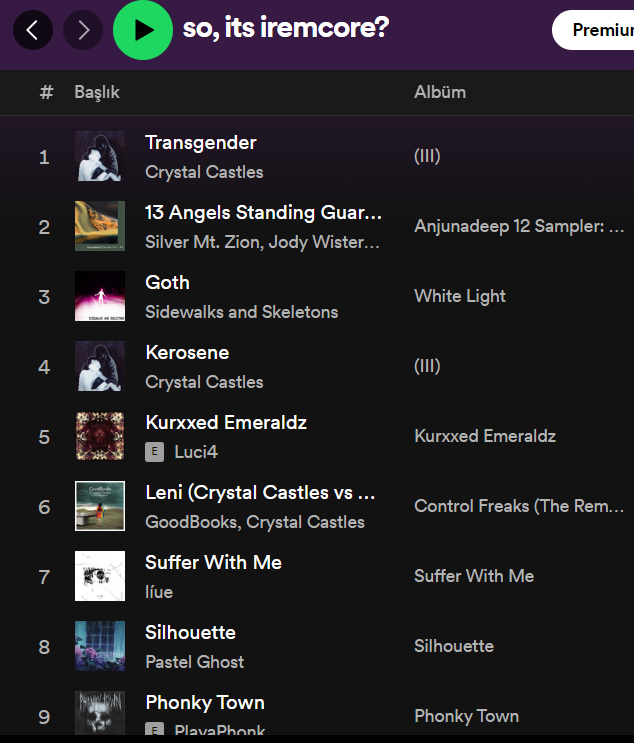Image resolution: width=634 pixels, height=743 pixels.
Task: Open the (III) album link for Kerosene
Action: point(427,366)
